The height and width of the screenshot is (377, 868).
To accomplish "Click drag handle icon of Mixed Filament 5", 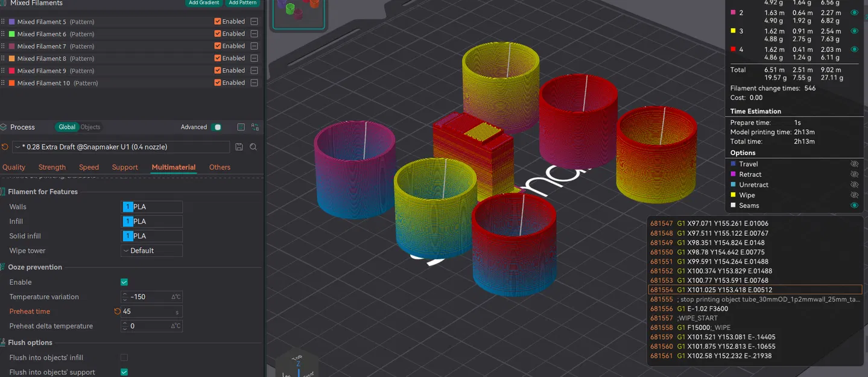I will 3,22.
